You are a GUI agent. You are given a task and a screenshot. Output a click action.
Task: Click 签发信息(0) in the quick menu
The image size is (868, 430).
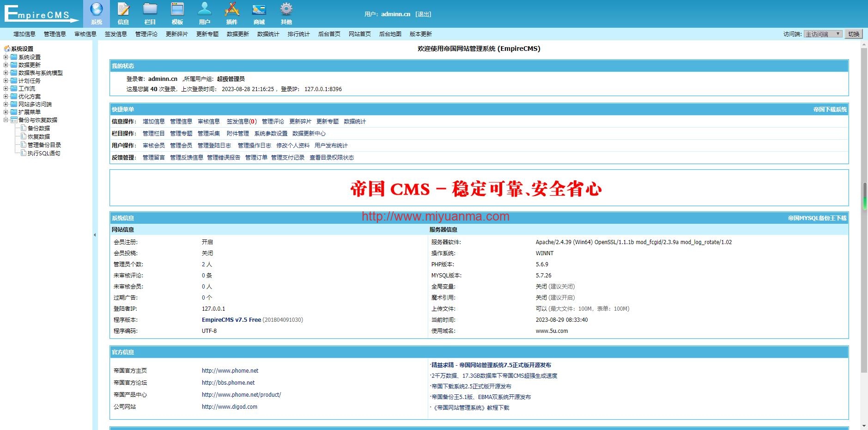pyautogui.click(x=242, y=122)
